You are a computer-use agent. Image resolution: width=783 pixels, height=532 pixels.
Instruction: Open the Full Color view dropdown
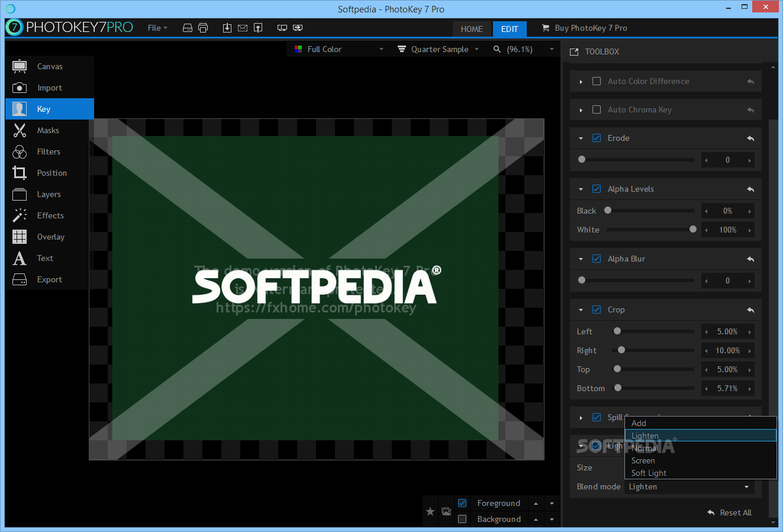[x=339, y=49]
